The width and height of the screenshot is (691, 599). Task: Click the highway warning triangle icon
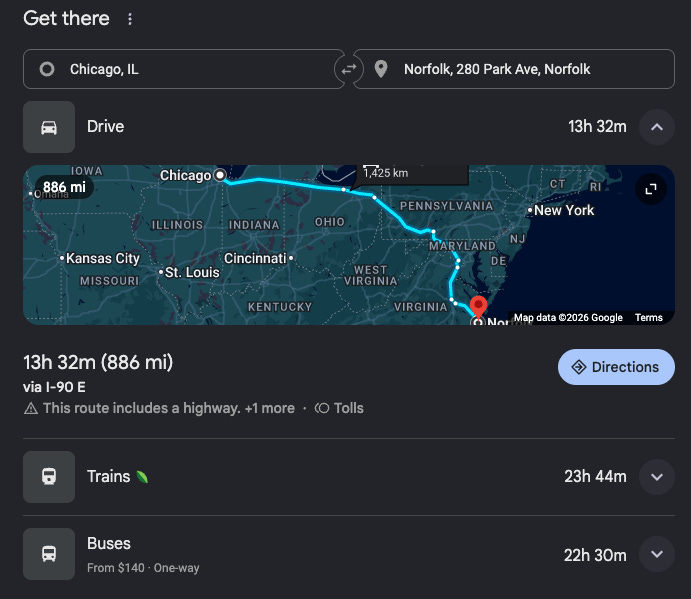(31, 408)
